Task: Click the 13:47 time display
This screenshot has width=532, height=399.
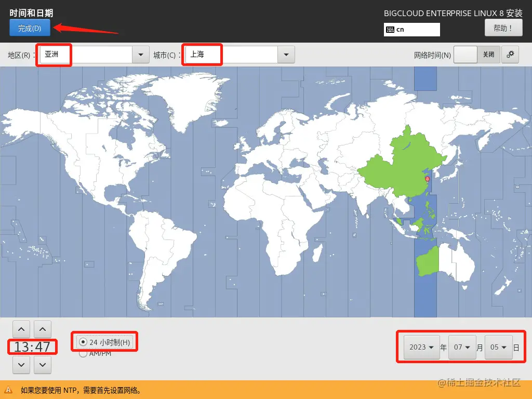Action: point(32,347)
